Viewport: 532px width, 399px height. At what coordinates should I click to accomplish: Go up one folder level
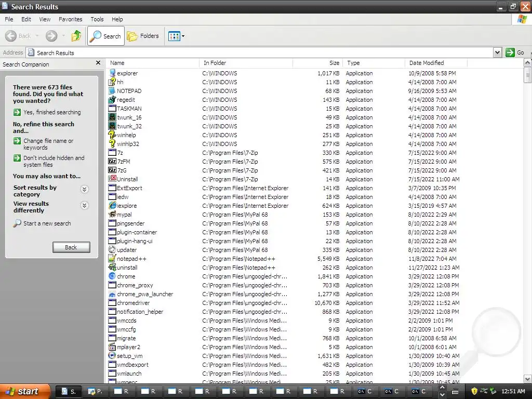[x=76, y=36]
